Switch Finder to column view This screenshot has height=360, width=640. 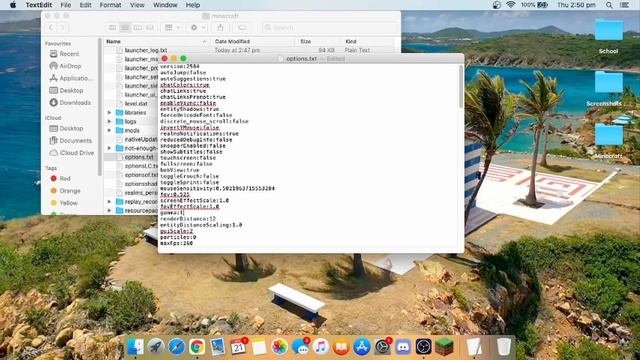138,27
